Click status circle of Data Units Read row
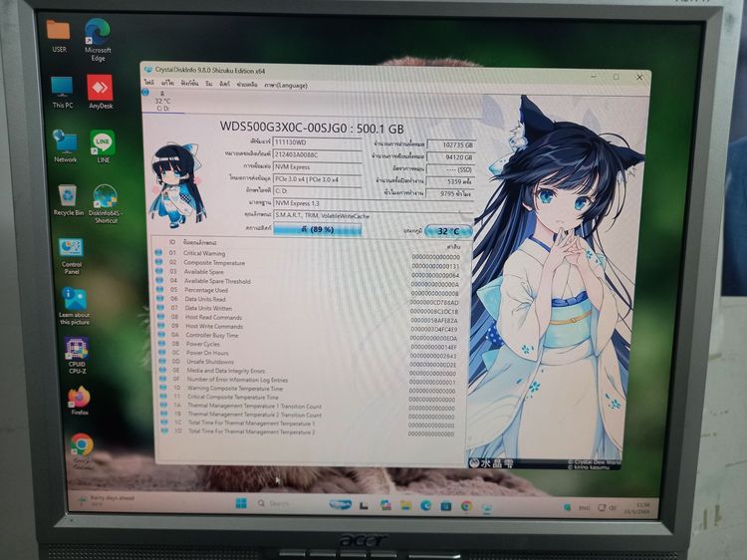 (160, 298)
